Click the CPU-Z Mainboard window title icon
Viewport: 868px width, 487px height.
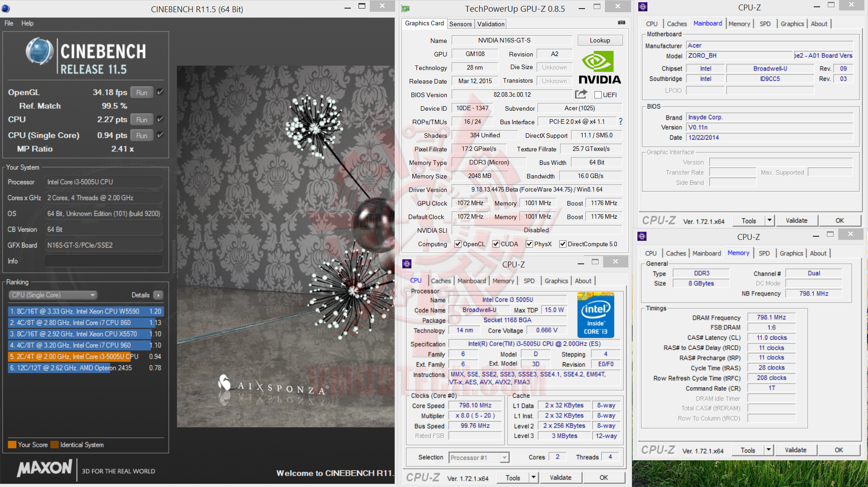[x=643, y=7]
